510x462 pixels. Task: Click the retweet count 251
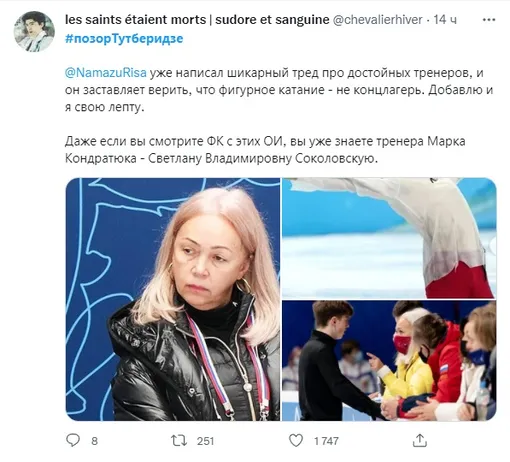click(x=205, y=441)
